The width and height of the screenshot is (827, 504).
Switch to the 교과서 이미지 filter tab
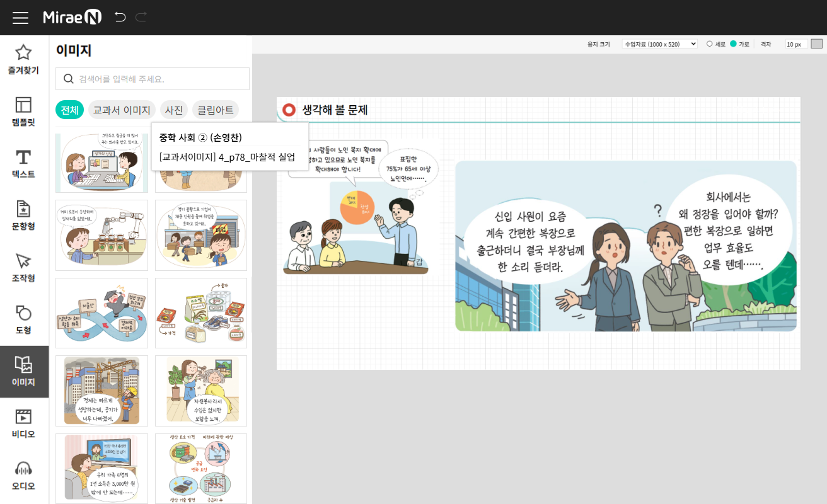point(122,110)
